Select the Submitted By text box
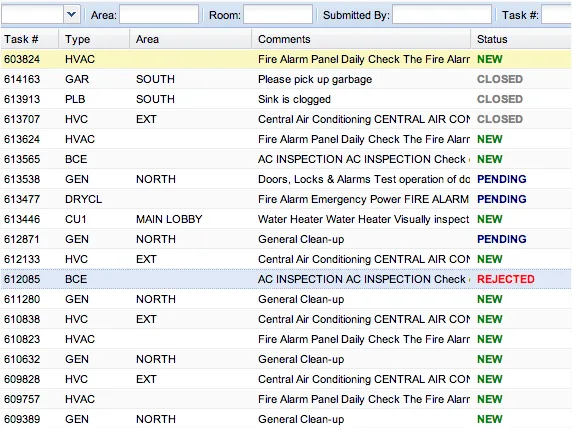 point(442,15)
